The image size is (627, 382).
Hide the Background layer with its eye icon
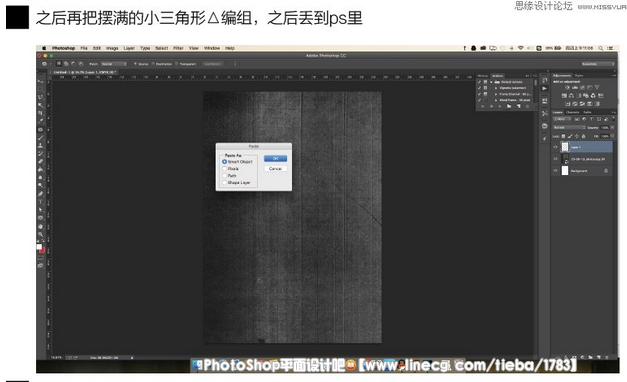click(555, 171)
